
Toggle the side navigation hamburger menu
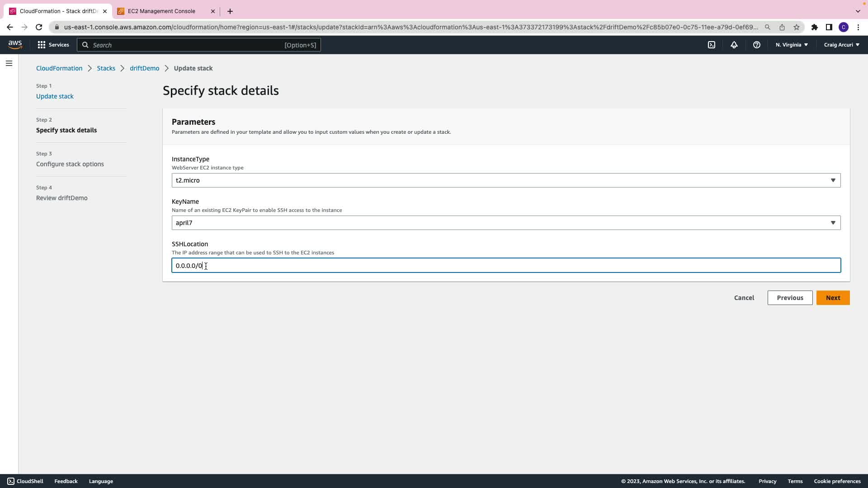point(9,63)
